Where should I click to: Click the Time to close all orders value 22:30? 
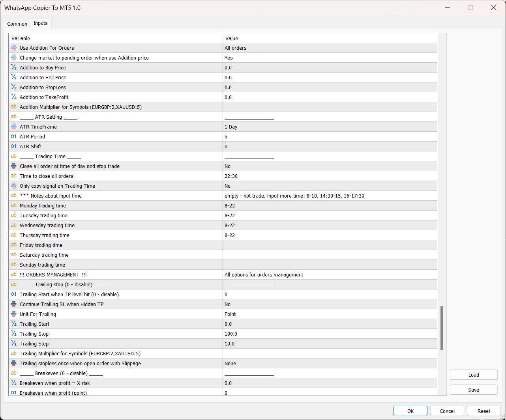[330, 176]
